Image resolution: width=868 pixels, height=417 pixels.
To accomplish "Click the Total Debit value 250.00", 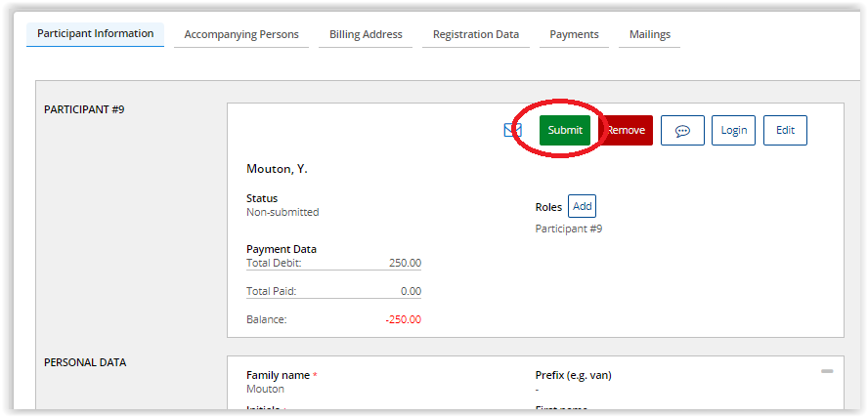I will coord(406,263).
